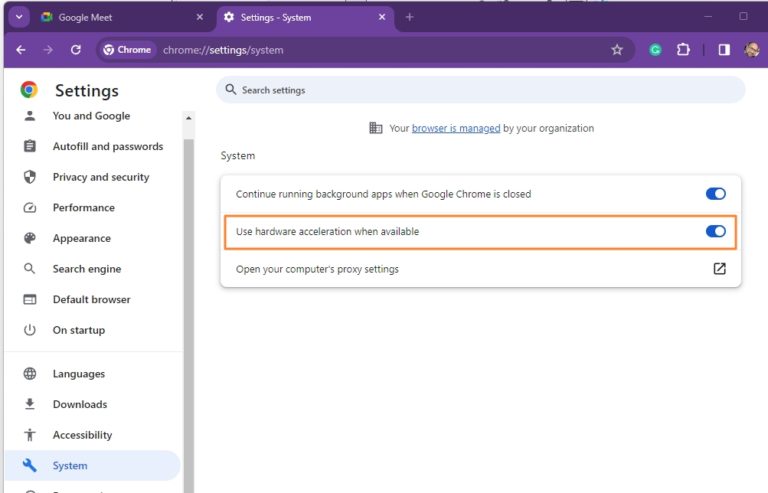Turn off continue running background apps toggle

coord(715,194)
